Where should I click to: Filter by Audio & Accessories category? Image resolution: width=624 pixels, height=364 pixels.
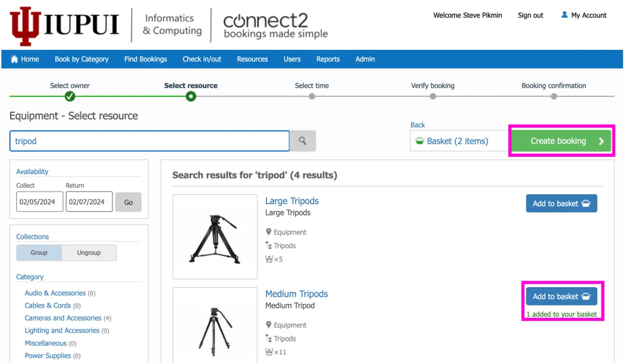tap(55, 293)
